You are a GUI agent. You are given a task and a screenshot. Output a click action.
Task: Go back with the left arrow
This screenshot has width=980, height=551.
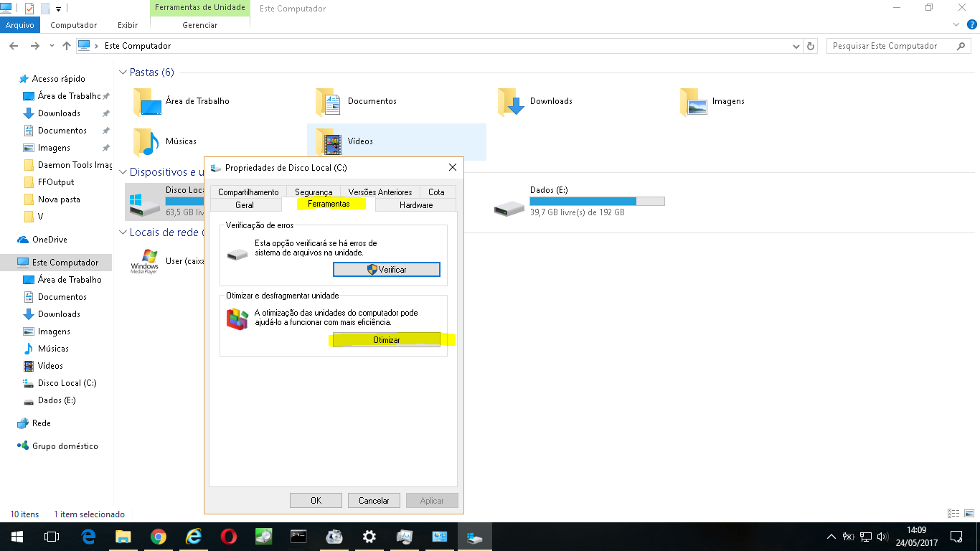[13, 46]
